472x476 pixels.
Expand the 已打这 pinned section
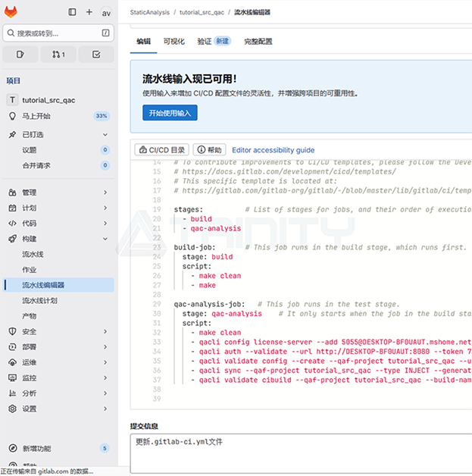(58, 134)
